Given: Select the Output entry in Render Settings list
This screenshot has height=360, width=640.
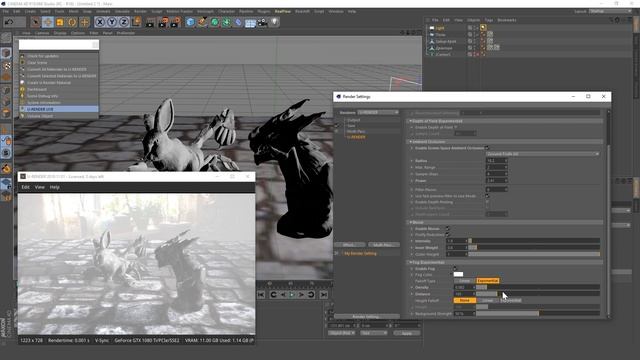Looking at the screenshot, I should point(353,120).
